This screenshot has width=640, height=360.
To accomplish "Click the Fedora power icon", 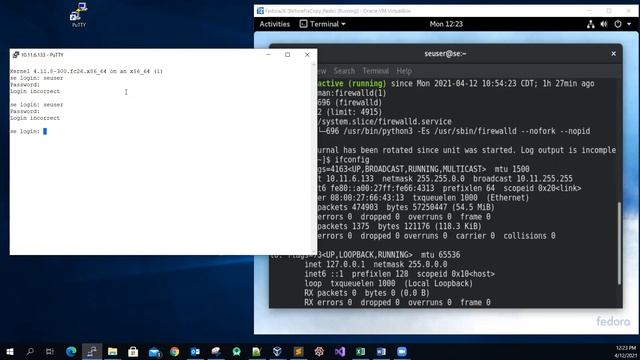I will (x=618, y=24).
